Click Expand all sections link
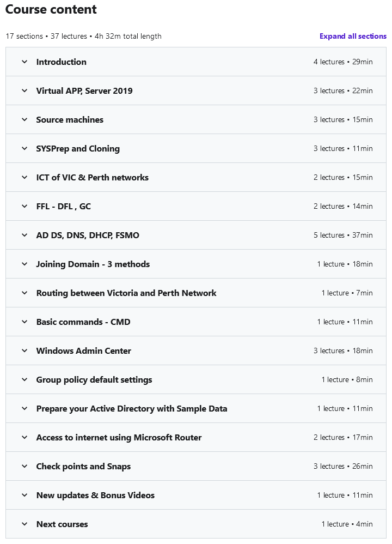The image size is (392, 544). click(353, 36)
